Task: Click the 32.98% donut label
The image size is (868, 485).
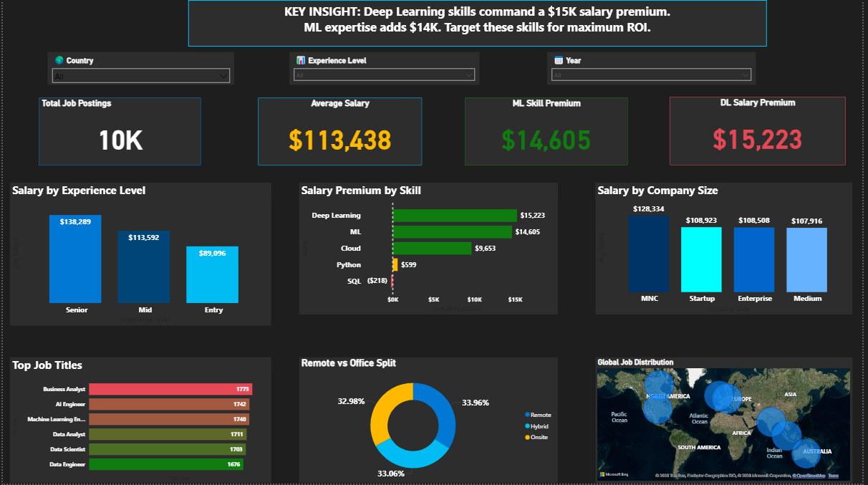Action: pos(352,401)
